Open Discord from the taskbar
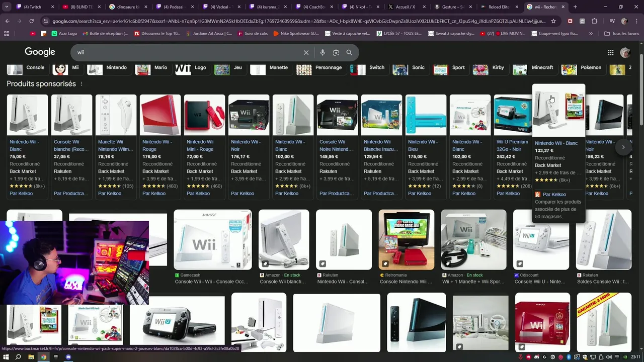The width and height of the screenshot is (644, 362). (x=69, y=357)
